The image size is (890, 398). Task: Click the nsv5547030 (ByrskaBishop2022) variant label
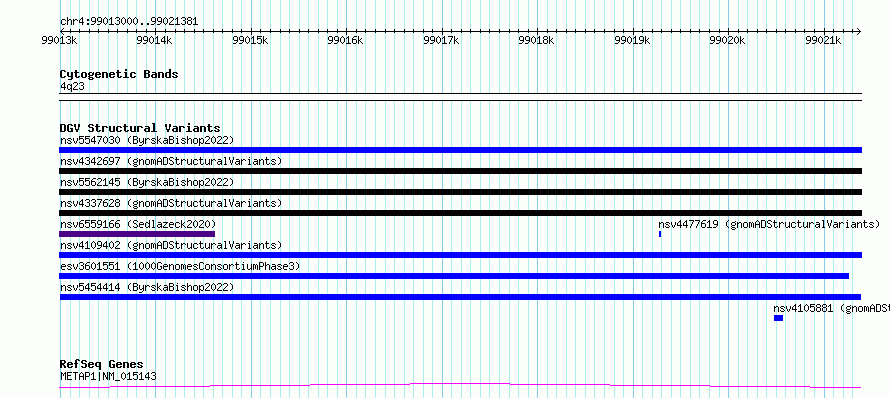(x=147, y=140)
